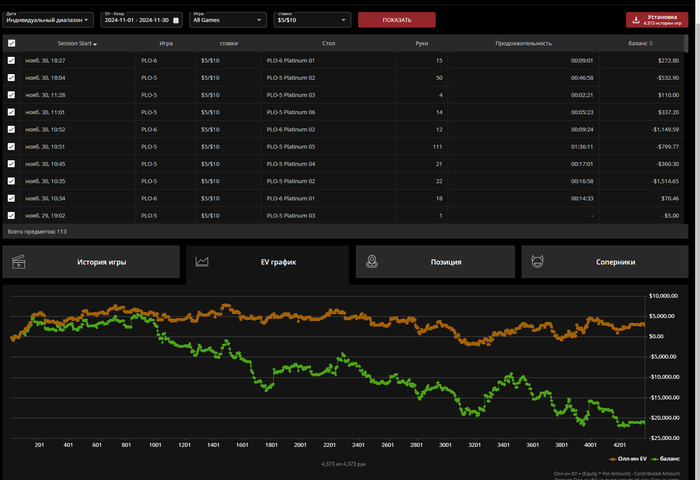Uncheck the нояб. 29, 19:02 session checkbox
This screenshot has width=700, height=480.
click(x=11, y=215)
